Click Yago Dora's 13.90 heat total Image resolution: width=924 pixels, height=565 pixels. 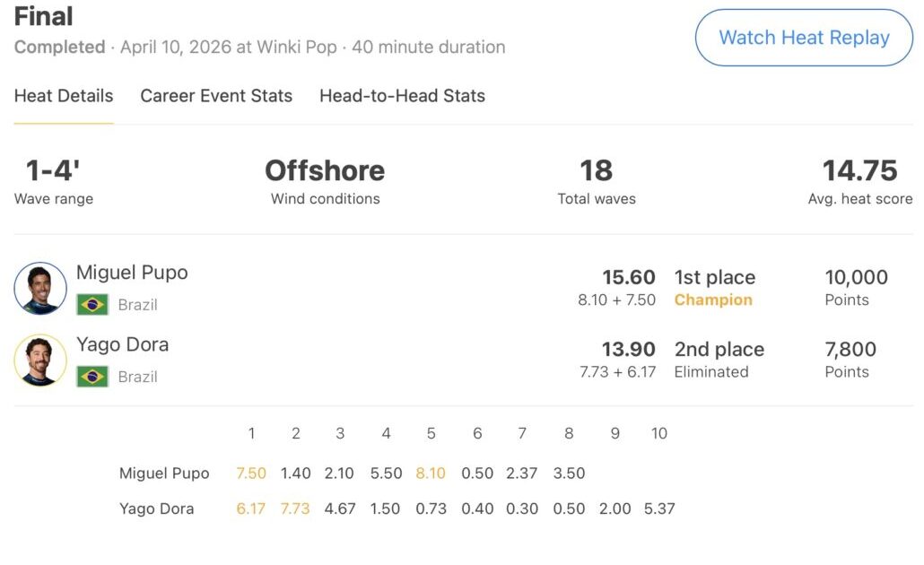[628, 350]
